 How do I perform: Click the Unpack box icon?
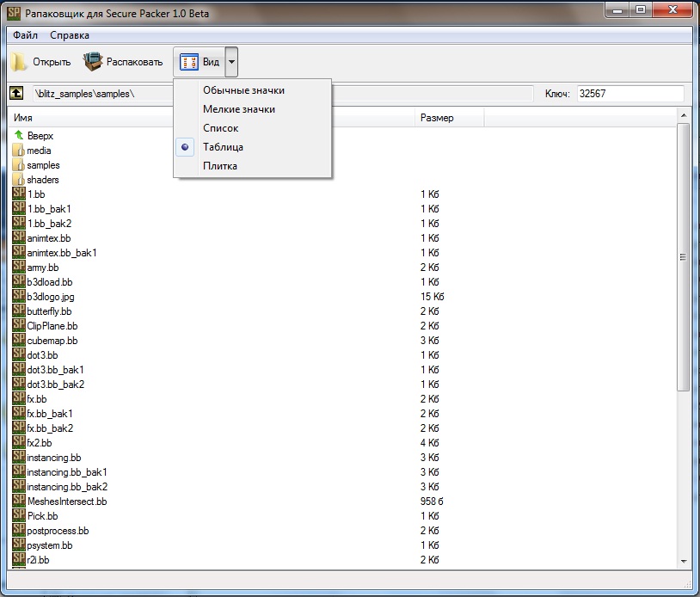(92, 62)
